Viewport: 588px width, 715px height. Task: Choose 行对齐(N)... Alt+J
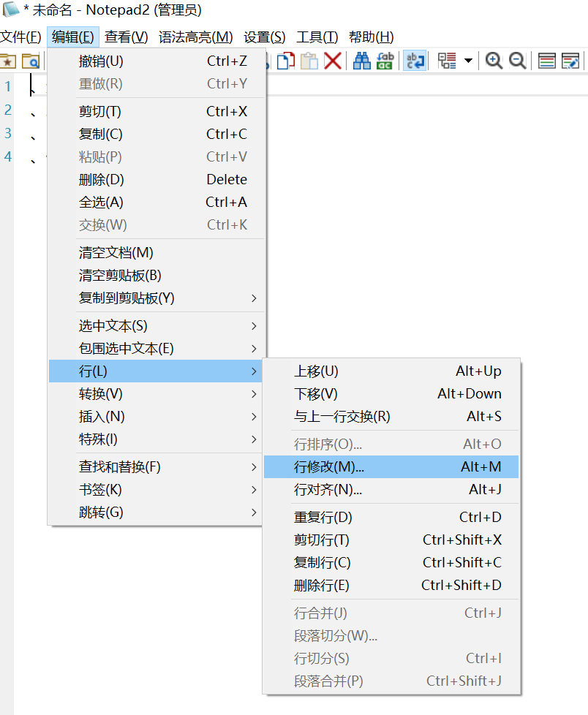[391, 490]
